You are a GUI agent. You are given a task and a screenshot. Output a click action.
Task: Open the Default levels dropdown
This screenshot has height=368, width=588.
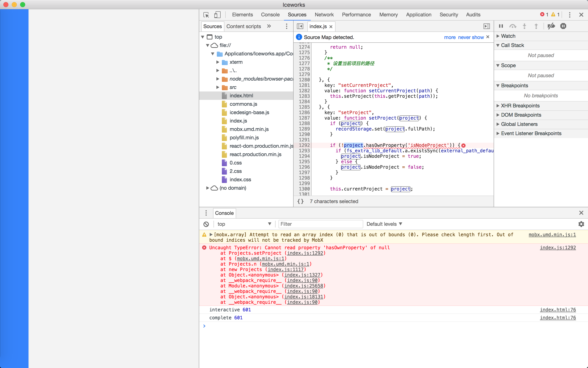pos(384,224)
